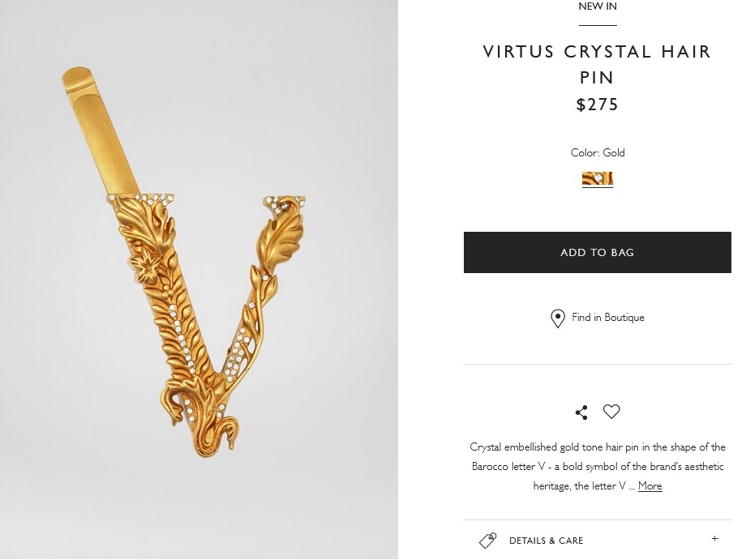Expand Details & Care with plus icon
Viewport: 746px width, 560px height.
pyautogui.click(x=714, y=539)
